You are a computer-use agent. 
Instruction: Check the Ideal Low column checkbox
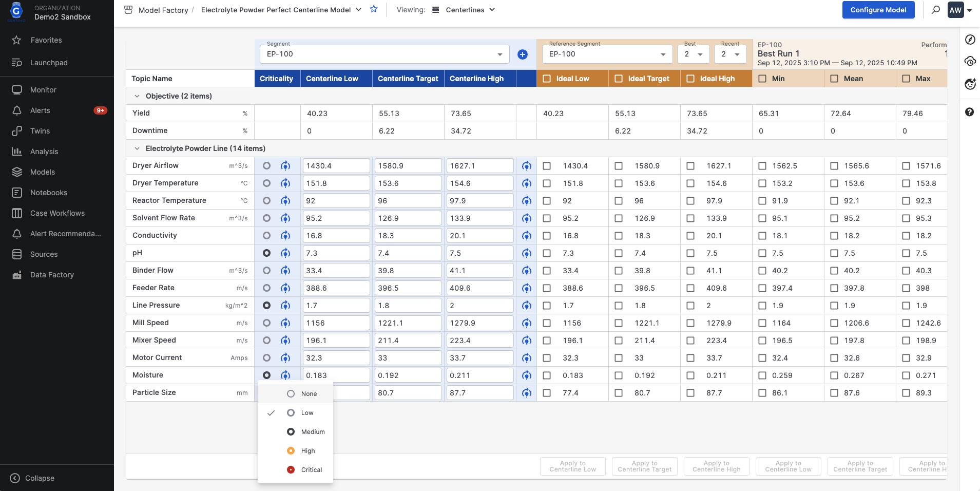(x=547, y=79)
